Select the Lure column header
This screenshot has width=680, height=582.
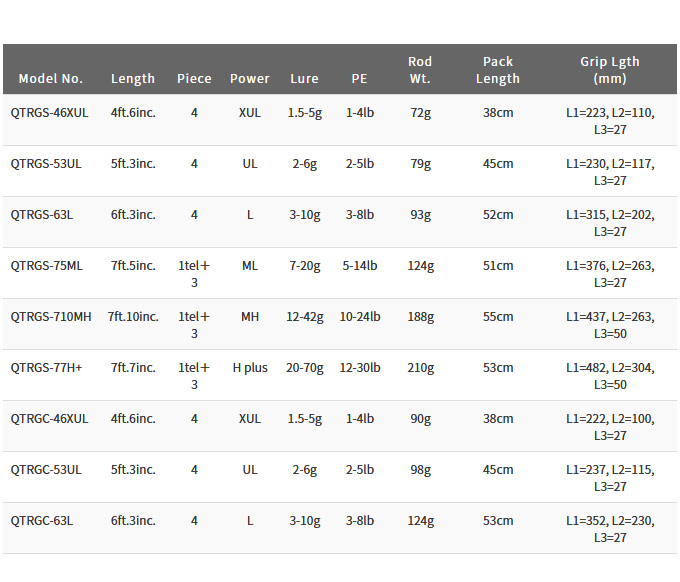[304, 78]
